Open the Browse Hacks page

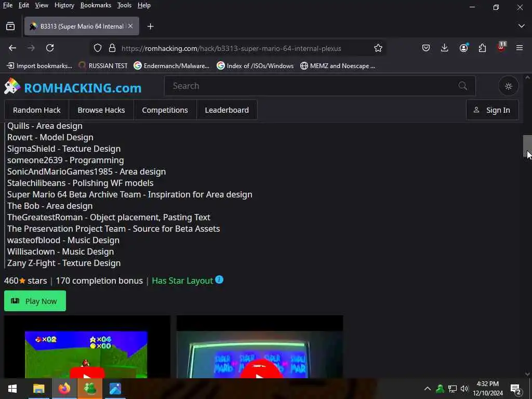point(101,110)
